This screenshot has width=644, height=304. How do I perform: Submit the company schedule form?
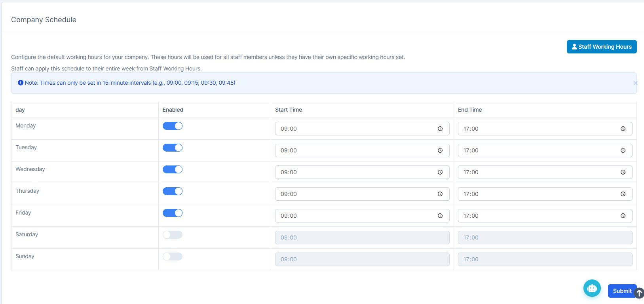pyautogui.click(x=621, y=291)
